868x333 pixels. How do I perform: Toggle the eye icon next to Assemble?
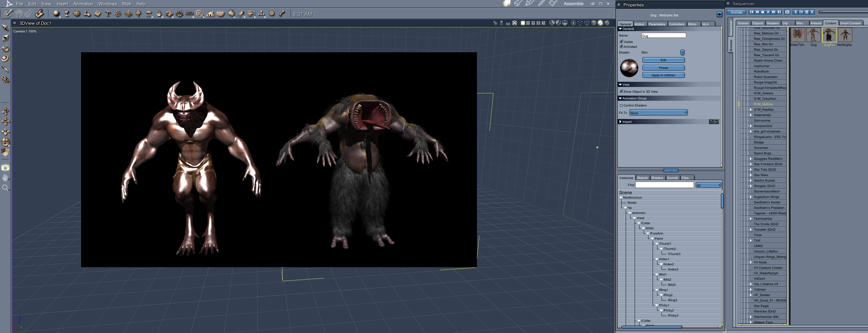593,4
